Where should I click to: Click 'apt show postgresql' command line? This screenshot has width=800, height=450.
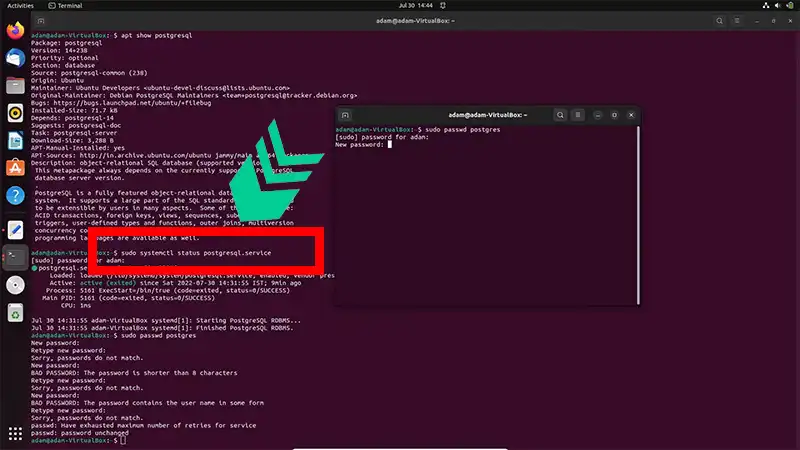coord(157,35)
